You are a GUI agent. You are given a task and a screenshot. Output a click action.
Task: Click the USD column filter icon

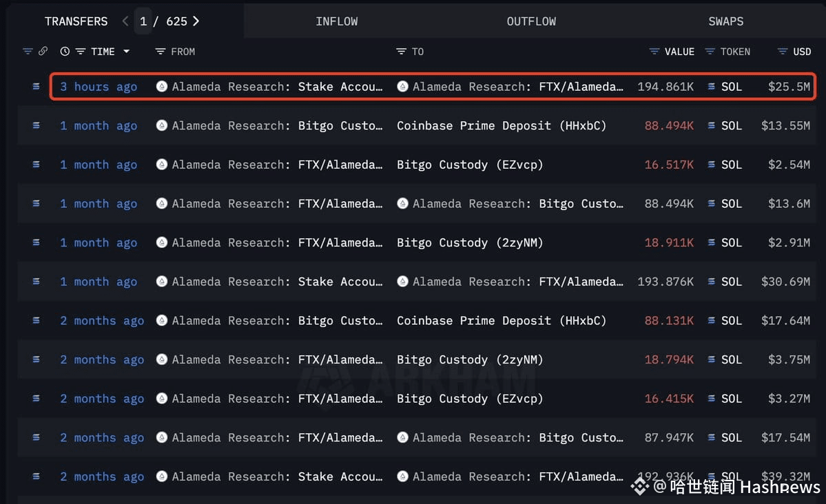[x=783, y=52]
